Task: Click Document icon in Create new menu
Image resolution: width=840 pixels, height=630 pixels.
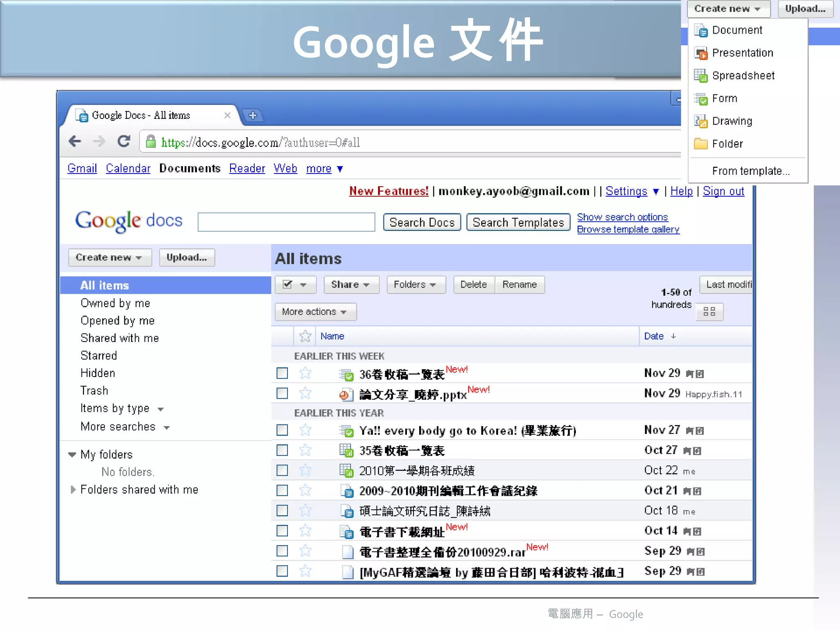Action: pyautogui.click(x=701, y=30)
